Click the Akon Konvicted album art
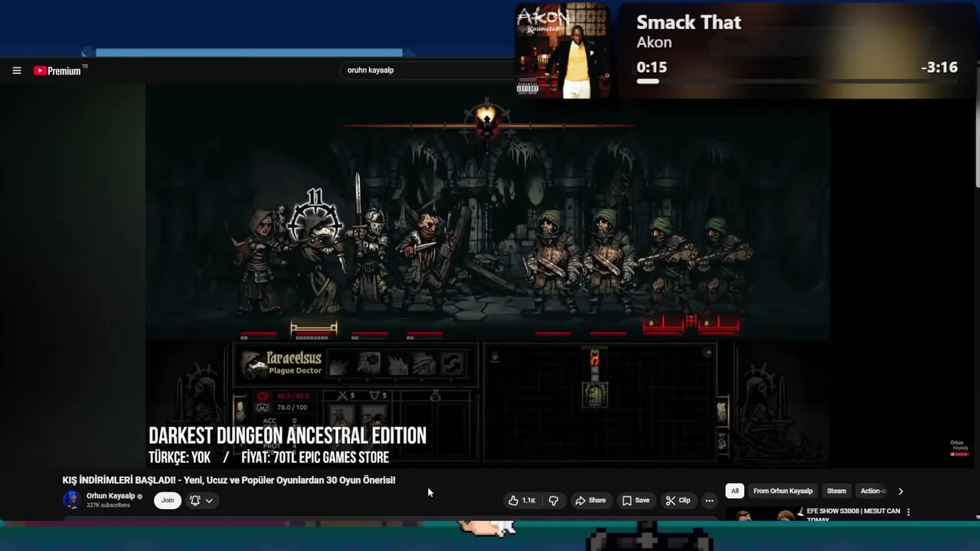The height and width of the screenshot is (551, 980). coord(563,51)
